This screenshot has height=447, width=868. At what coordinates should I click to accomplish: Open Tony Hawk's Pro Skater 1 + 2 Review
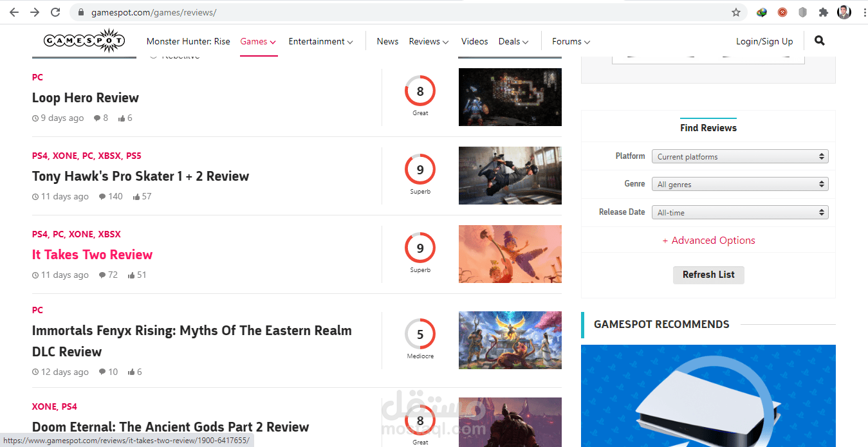pos(140,176)
